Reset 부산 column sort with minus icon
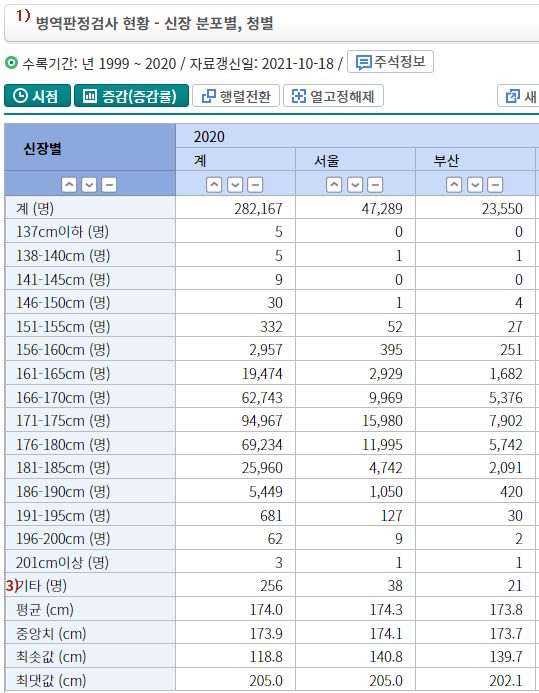This screenshot has height=693, width=539. click(495, 184)
